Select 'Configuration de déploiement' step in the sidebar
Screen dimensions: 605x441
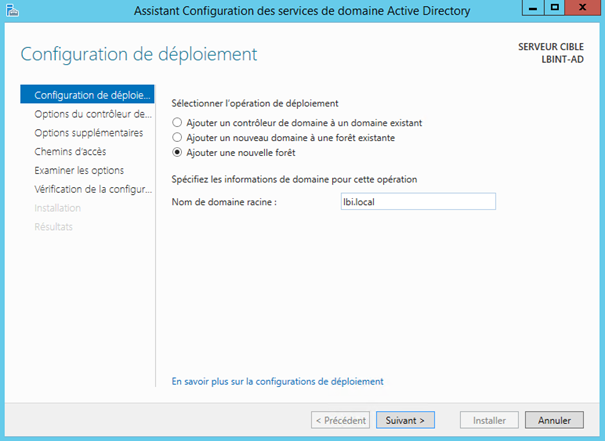click(x=87, y=95)
